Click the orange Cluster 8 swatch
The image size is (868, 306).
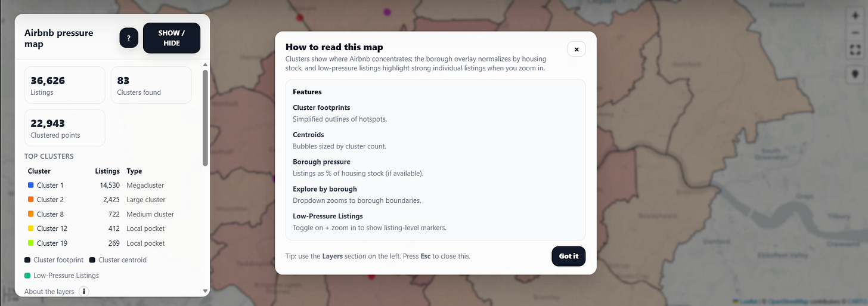(x=31, y=214)
